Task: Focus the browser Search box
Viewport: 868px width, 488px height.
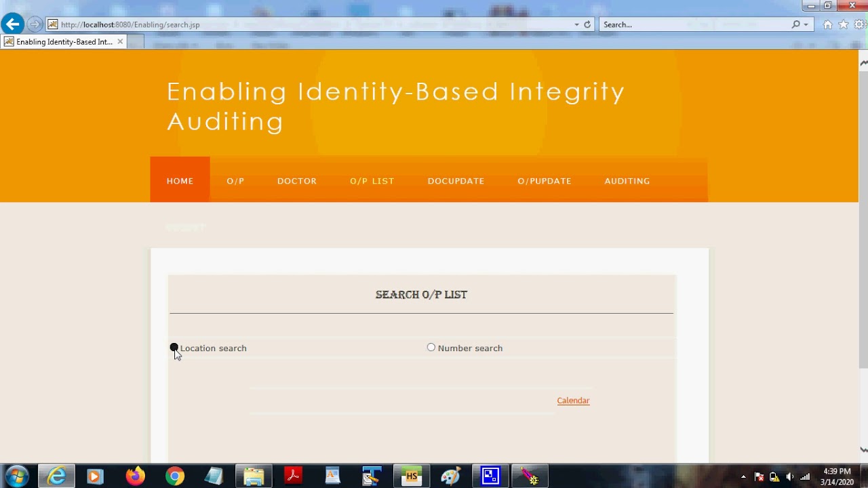Action: click(x=694, y=24)
